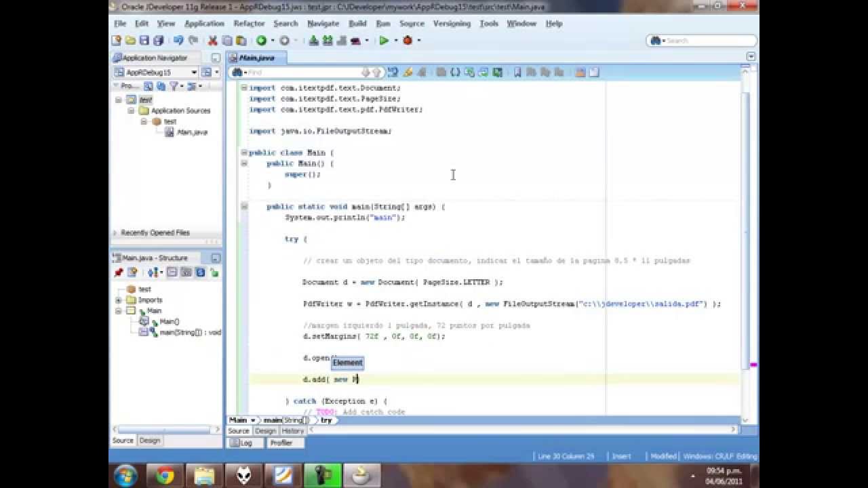Click the Copy toolbar icon

[x=226, y=41]
